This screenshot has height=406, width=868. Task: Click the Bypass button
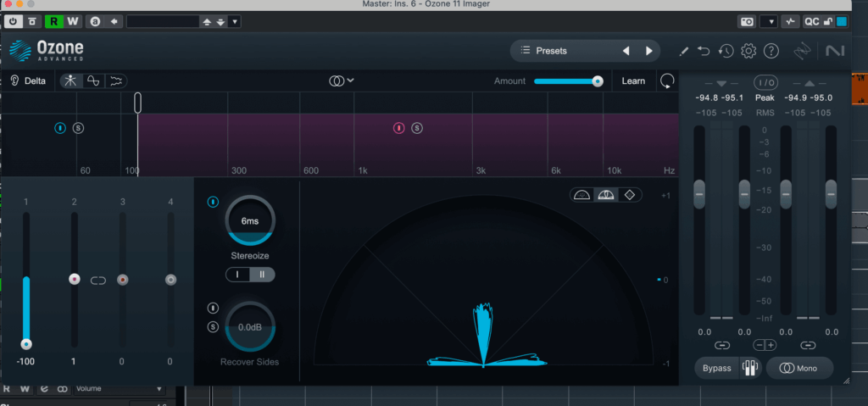click(716, 369)
